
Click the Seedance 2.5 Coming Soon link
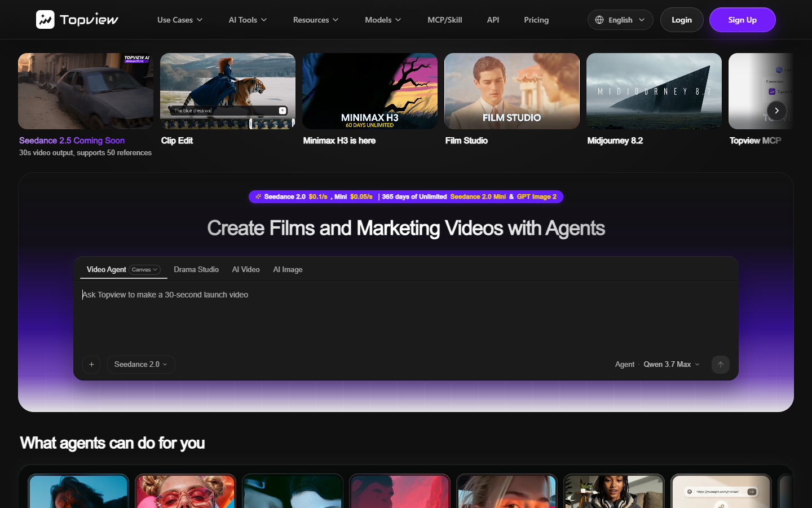pos(72,141)
